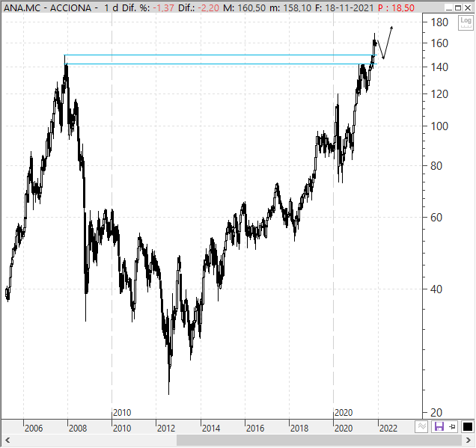Click the 2006 year axis label

point(34,429)
